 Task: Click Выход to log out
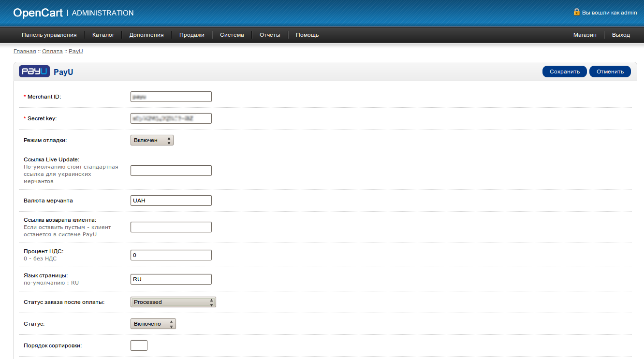pos(621,35)
